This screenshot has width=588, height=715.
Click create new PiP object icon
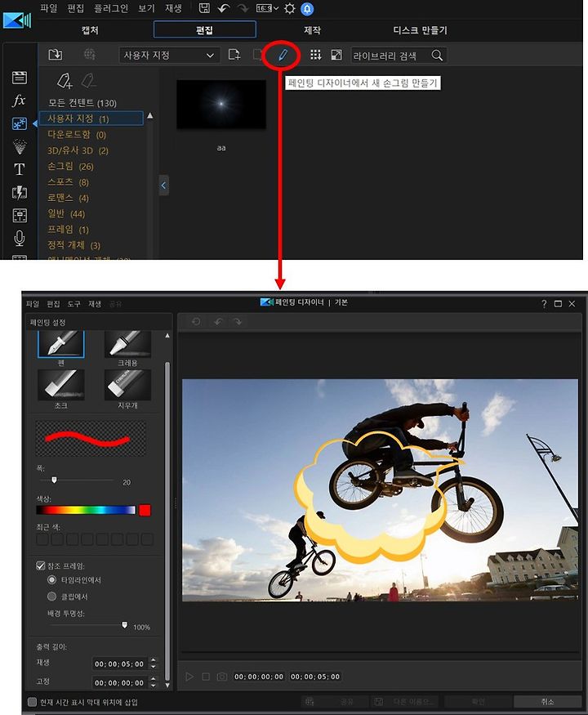pyautogui.click(x=234, y=56)
